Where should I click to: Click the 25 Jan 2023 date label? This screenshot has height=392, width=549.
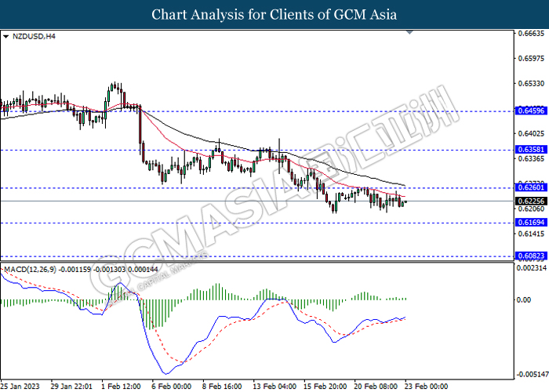pyautogui.click(x=20, y=387)
